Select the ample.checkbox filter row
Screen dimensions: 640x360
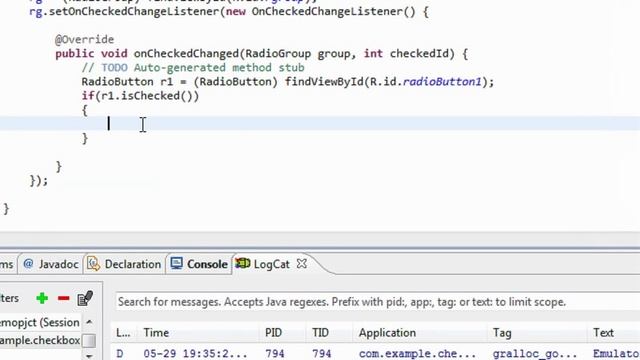point(40,340)
